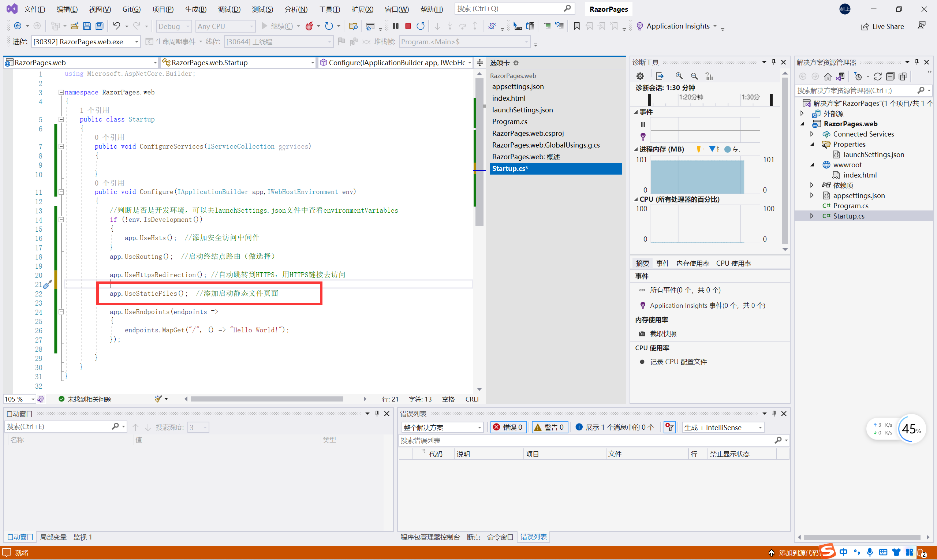Switch to 局部变量 tab
Screen dimensions: 937x560
(53, 537)
